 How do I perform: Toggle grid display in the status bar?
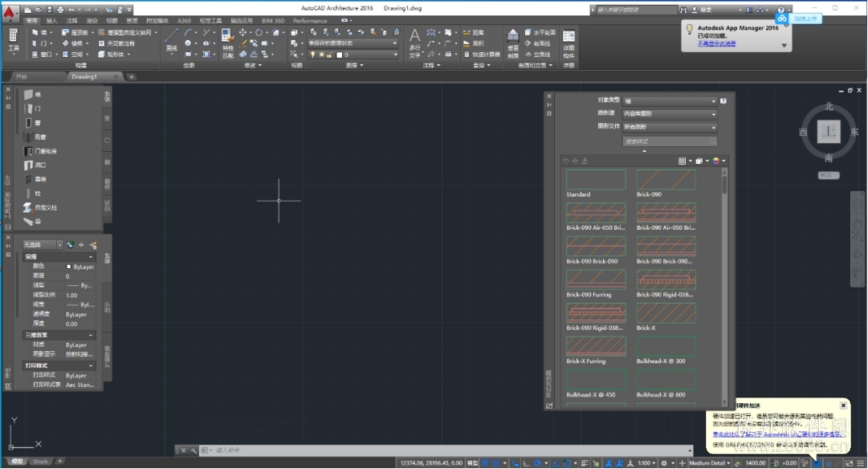pyautogui.click(x=485, y=463)
